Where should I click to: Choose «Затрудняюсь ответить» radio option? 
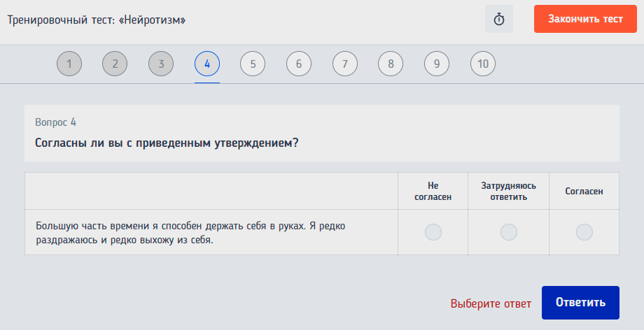509,232
